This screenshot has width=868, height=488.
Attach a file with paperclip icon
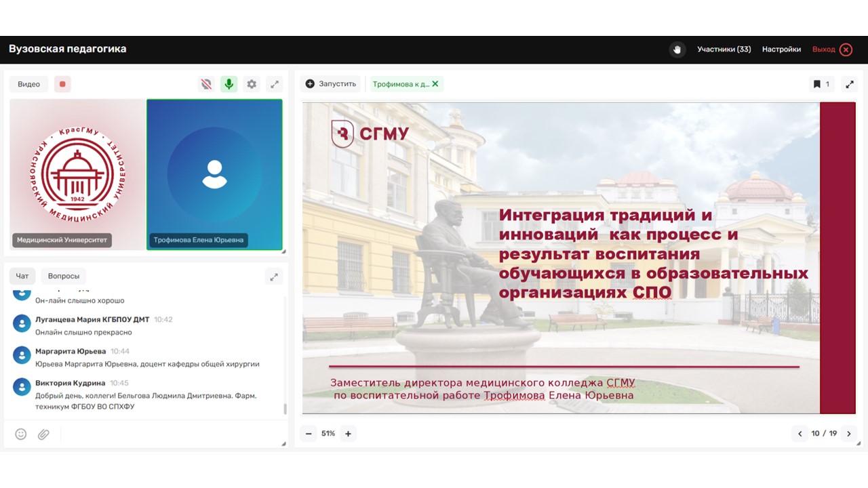pos(43,434)
